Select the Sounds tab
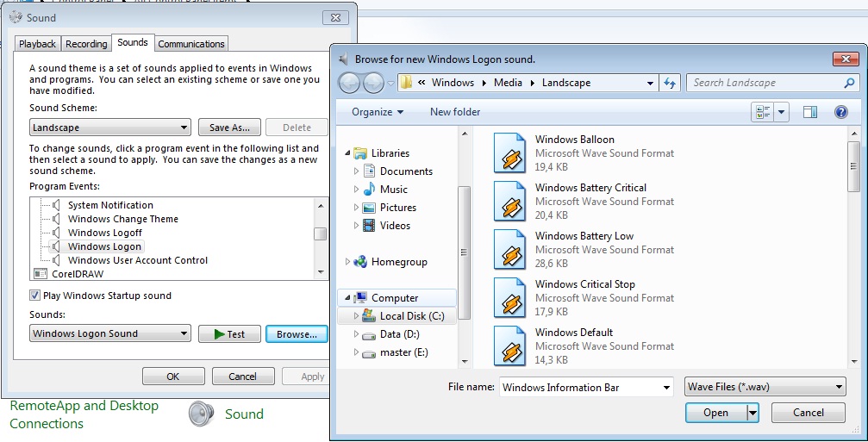Screen dimensions: 868x442 132,42
